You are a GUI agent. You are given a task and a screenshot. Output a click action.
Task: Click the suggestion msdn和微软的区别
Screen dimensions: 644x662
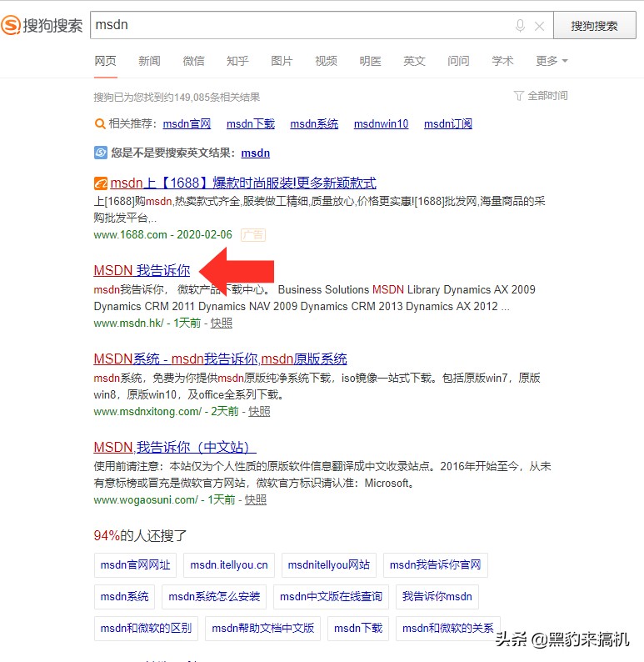pyautogui.click(x=146, y=628)
